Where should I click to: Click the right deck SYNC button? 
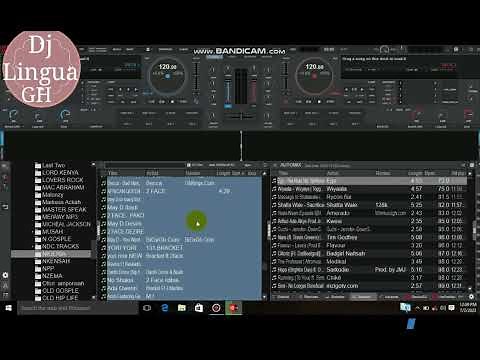tap(330, 101)
